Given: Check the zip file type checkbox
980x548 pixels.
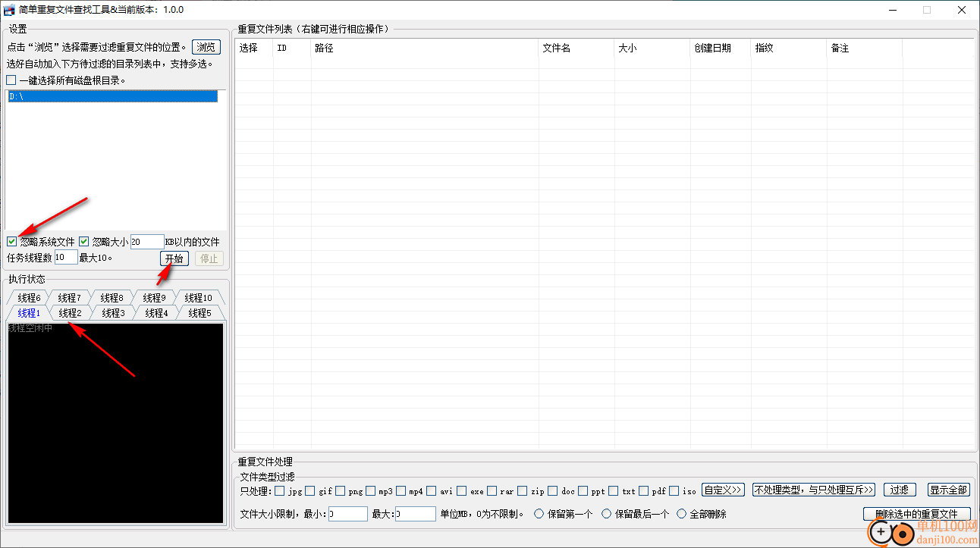Looking at the screenshot, I should 523,490.
